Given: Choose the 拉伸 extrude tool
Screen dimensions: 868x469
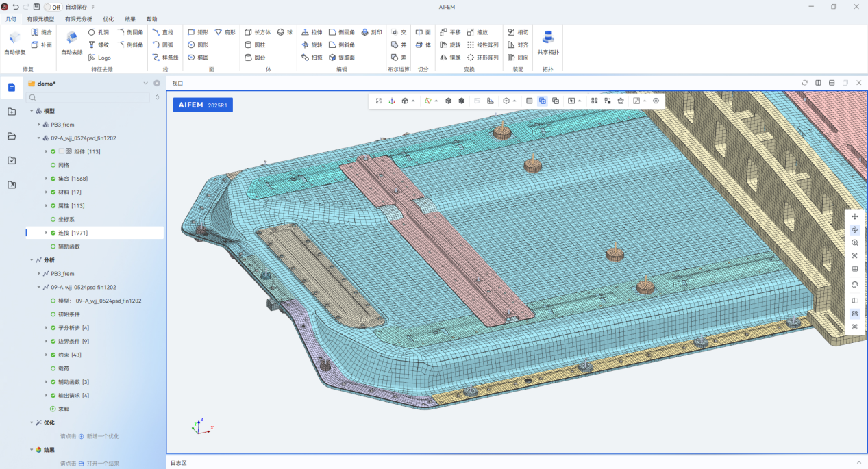Looking at the screenshot, I should point(312,32).
